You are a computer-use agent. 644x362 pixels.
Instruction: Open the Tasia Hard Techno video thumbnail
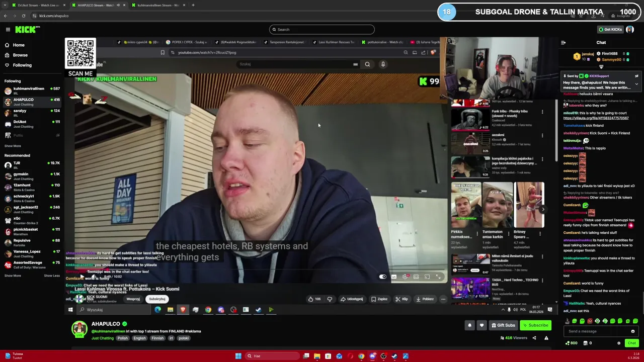470,288
